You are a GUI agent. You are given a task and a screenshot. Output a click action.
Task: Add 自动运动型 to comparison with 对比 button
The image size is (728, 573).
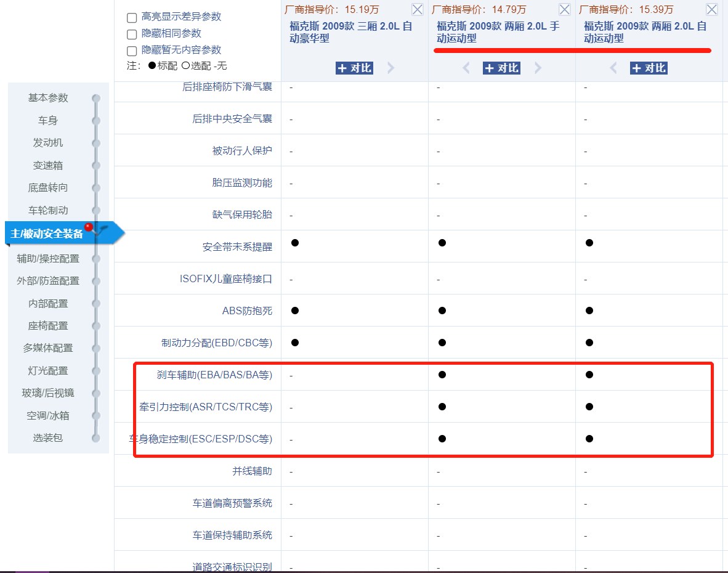point(649,68)
